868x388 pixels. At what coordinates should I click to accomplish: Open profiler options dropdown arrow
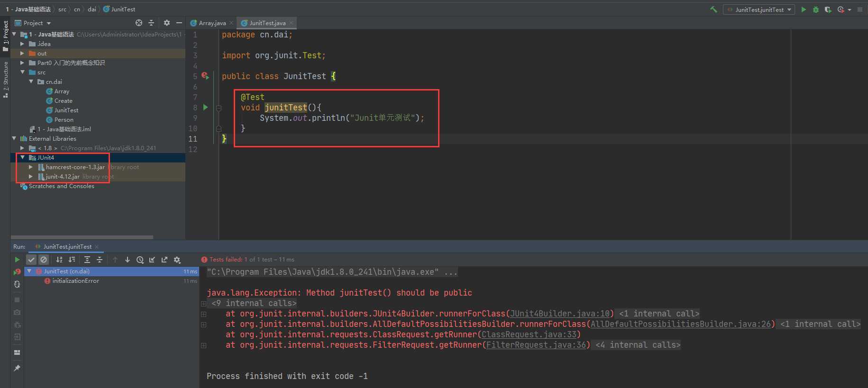click(x=850, y=10)
